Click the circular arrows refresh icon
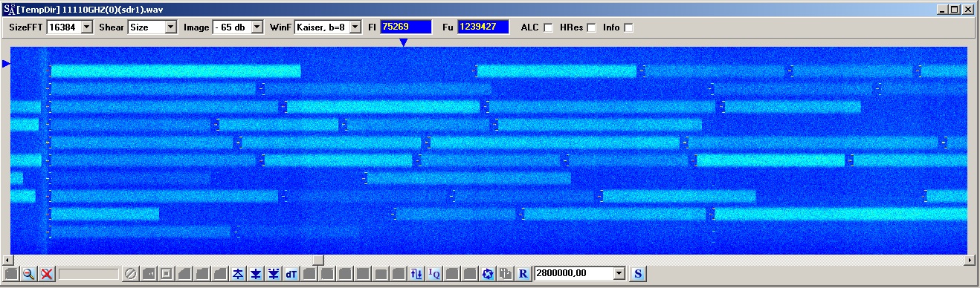 (488, 274)
